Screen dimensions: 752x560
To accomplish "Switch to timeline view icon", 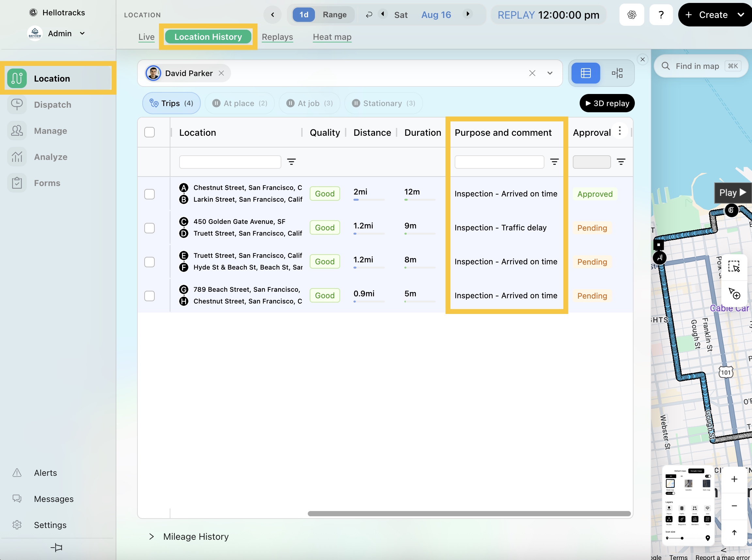I will (617, 73).
